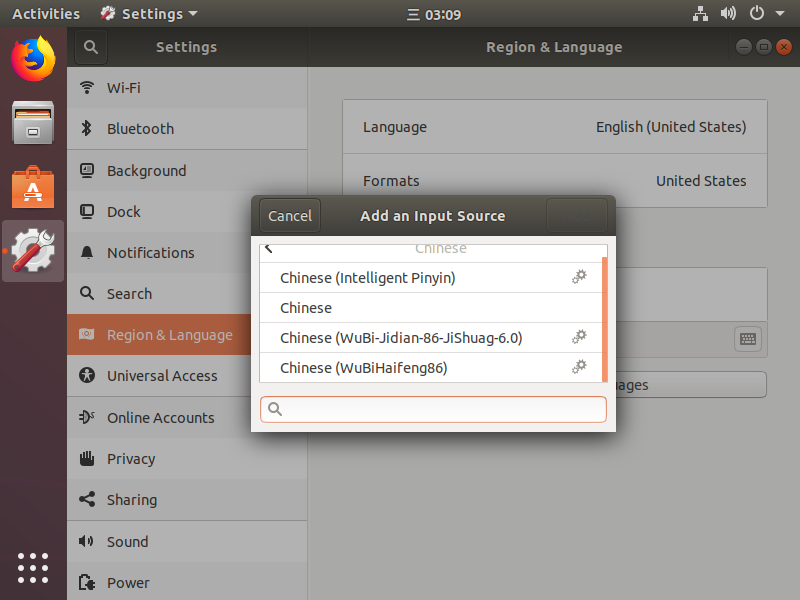Open the Activities overview

(46, 14)
